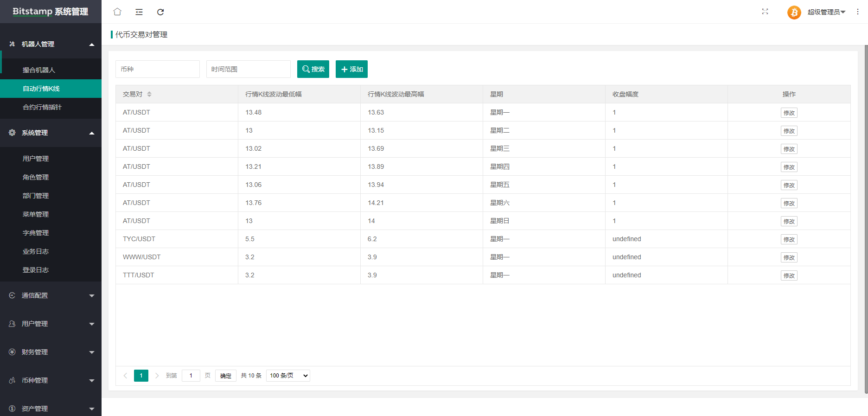Open the 100 条/页 page size dropdown

point(288,376)
